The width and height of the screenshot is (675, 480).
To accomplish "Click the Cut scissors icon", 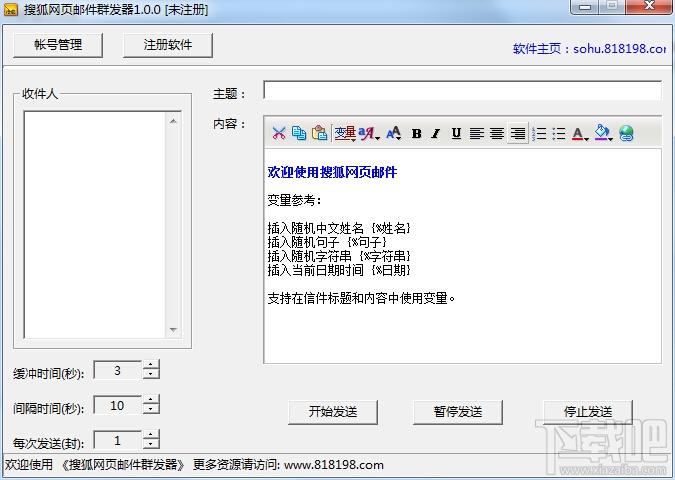I will pos(279,133).
